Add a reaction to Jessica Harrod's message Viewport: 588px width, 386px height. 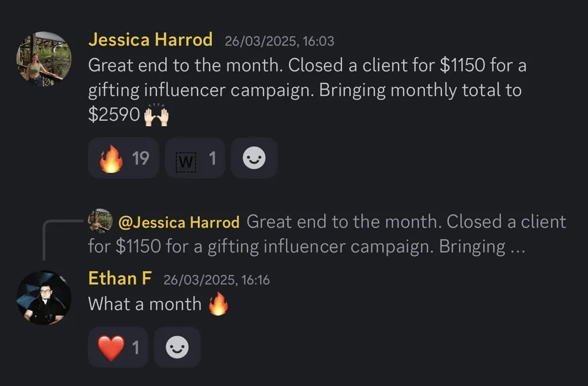pos(254,158)
